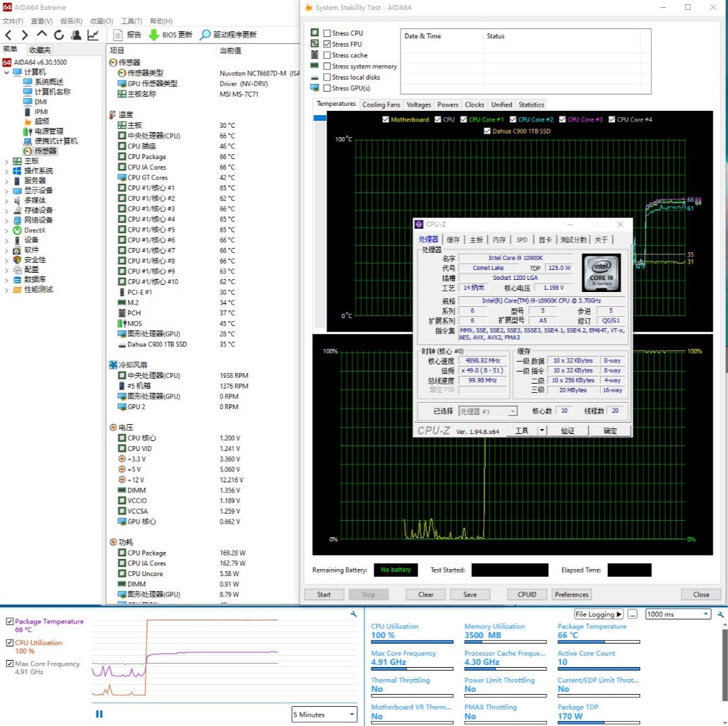Viewport: 728px width, 726px height.
Task: Open the graph chart toolbar icon
Action: point(93,35)
